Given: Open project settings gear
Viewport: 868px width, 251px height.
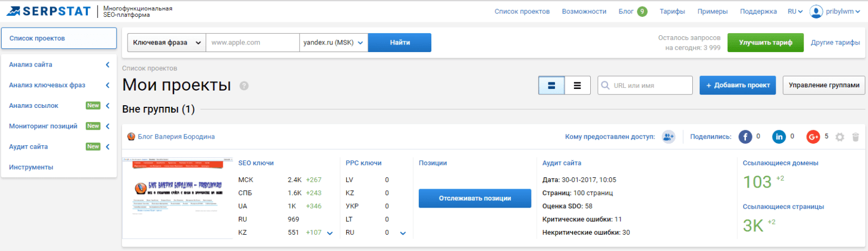Looking at the screenshot, I should tap(840, 137).
